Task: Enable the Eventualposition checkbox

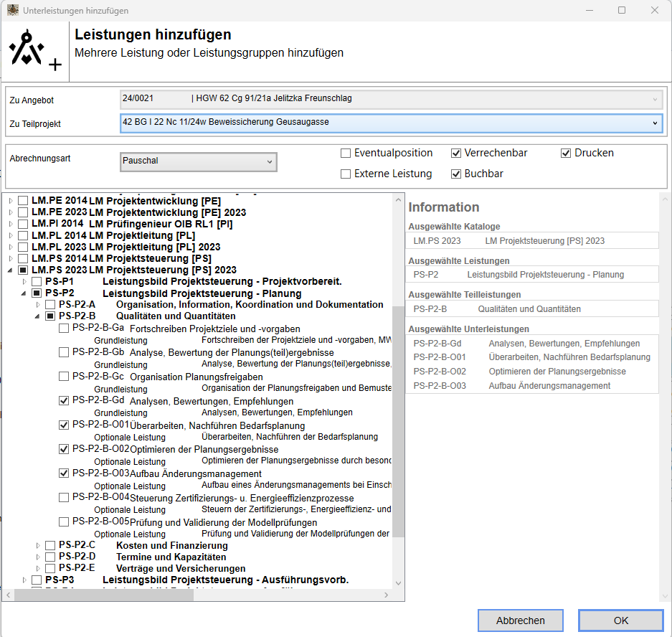Action: pyautogui.click(x=346, y=153)
